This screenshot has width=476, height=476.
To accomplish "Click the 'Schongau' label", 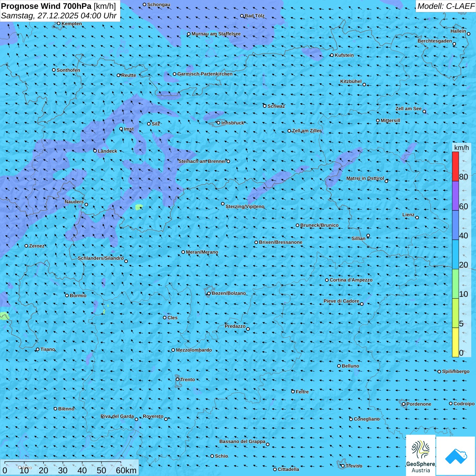I will pyautogui.click(x=159, y=4).
